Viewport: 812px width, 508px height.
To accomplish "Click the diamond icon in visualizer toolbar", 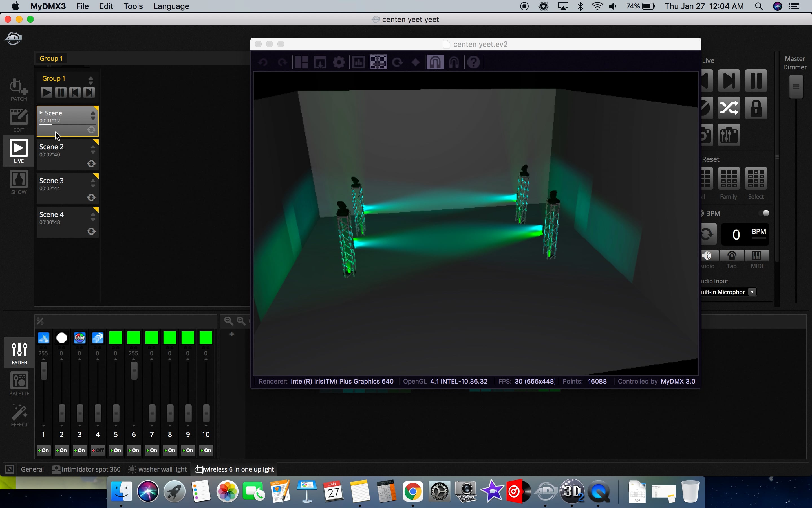I will click(416, 62).
